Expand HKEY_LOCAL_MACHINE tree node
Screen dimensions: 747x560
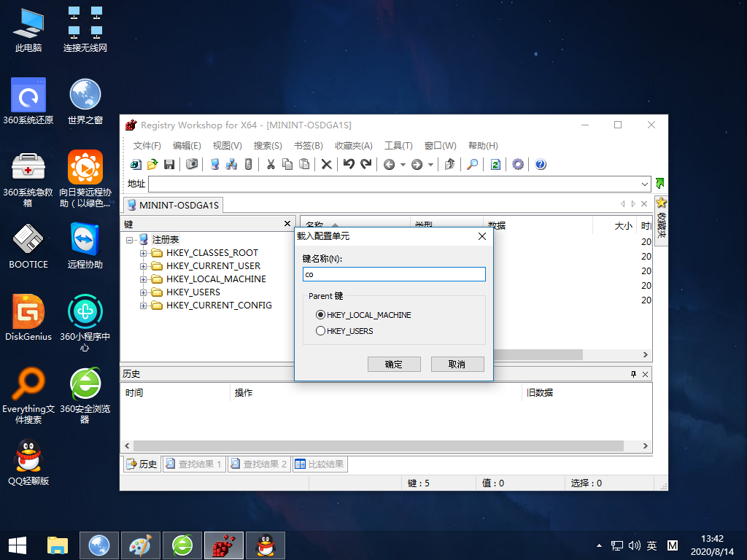(143, 279)
